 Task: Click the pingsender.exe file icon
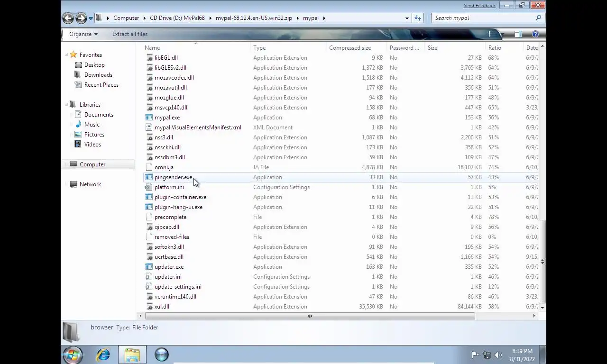(149, 177)
